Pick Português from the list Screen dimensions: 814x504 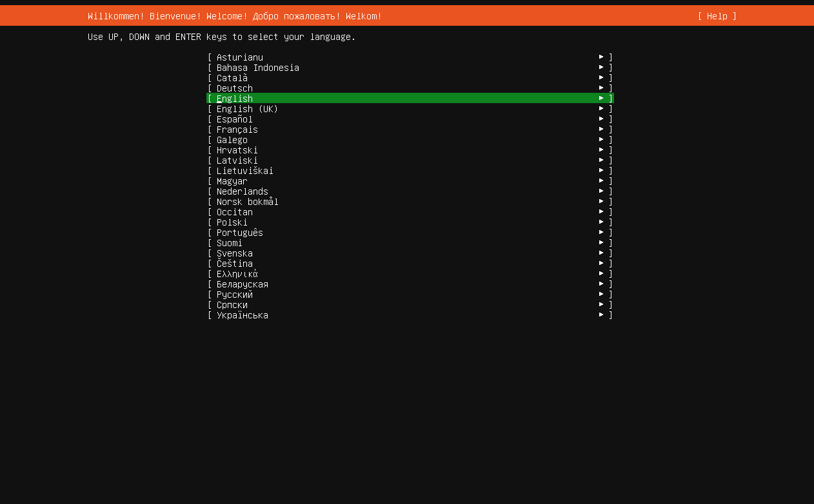pos(410,233)
